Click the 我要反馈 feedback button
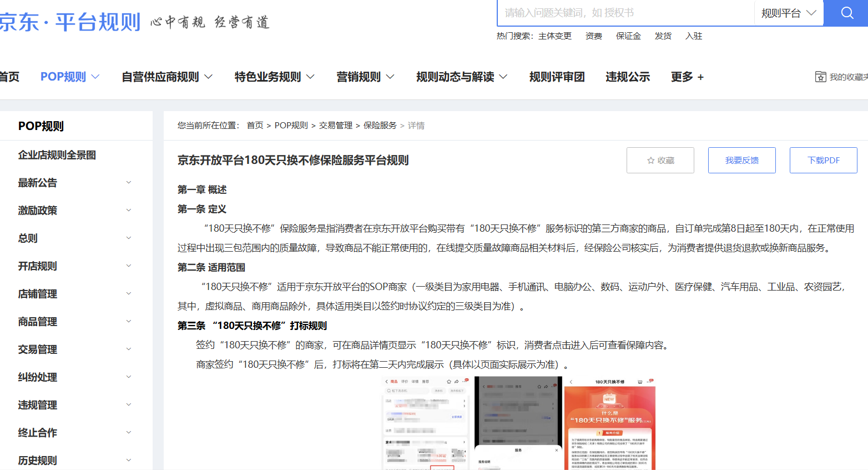This screenshot has width=868, height=470. [742, 161]
